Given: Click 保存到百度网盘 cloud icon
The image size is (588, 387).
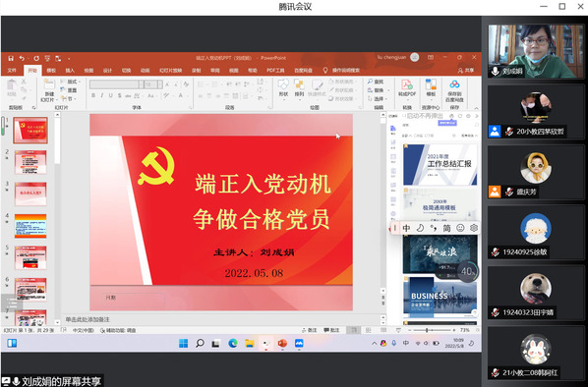Looking at the screenshot, I should pos(454,90).
